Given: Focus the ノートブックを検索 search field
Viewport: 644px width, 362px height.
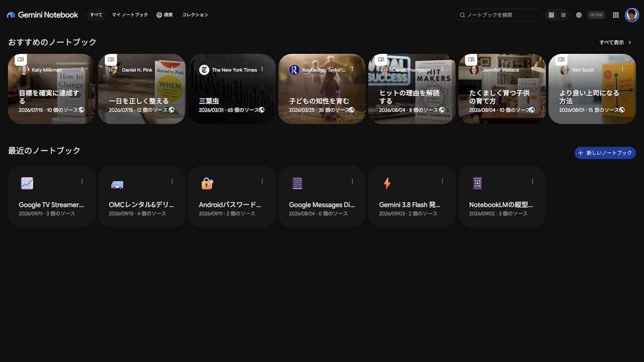Looking at the screenshot, I should tap(499, 15).
